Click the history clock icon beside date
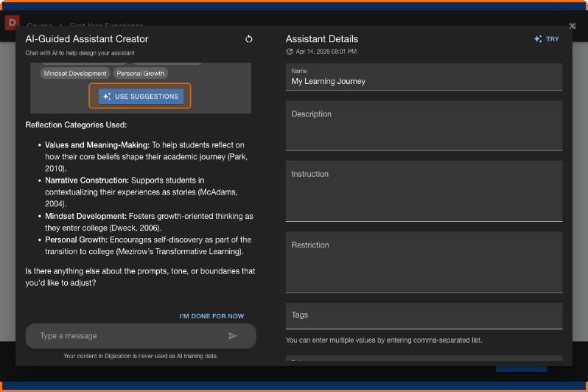This screenshot has width=588, height=392. coord(290,52)
